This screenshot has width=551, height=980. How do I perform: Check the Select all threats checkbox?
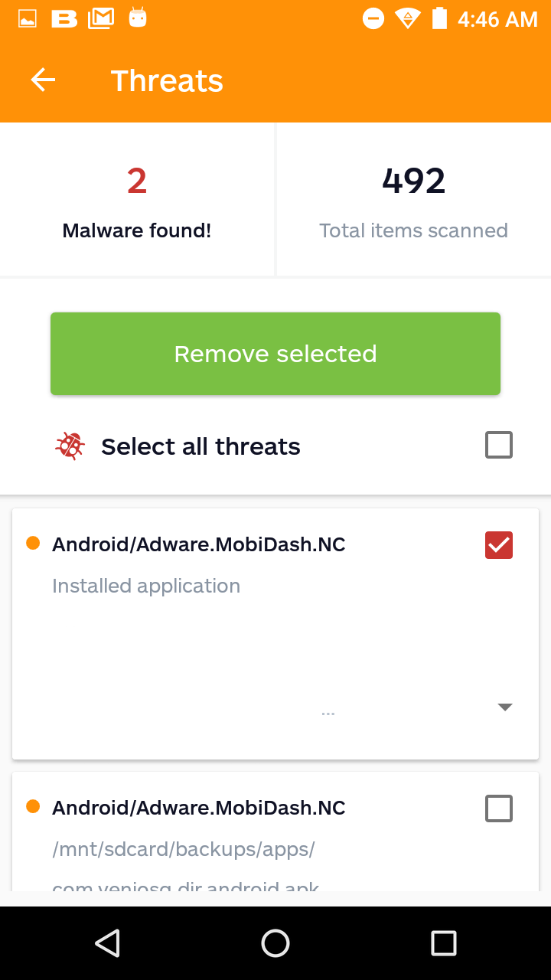tap(499, 445)
